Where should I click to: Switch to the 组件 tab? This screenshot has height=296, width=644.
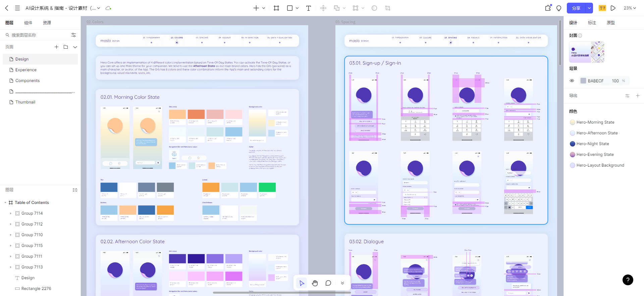click(x=28, y=23)
